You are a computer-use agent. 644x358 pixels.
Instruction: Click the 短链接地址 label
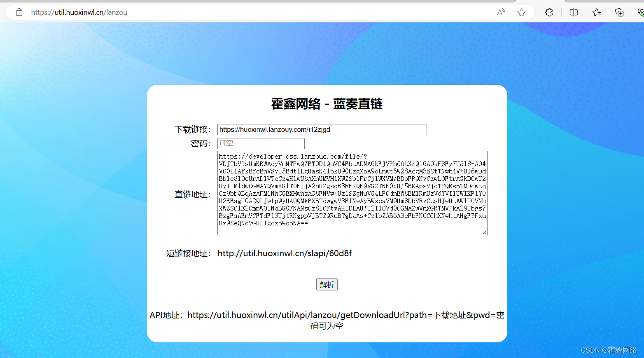tap(189, 253)
